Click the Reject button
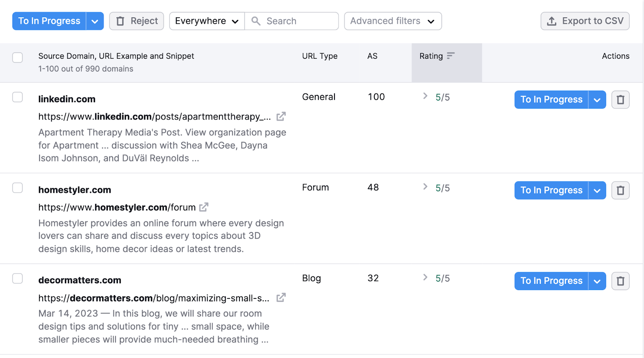The height and width of the screenshot is (358, 644). coord(136,21)
